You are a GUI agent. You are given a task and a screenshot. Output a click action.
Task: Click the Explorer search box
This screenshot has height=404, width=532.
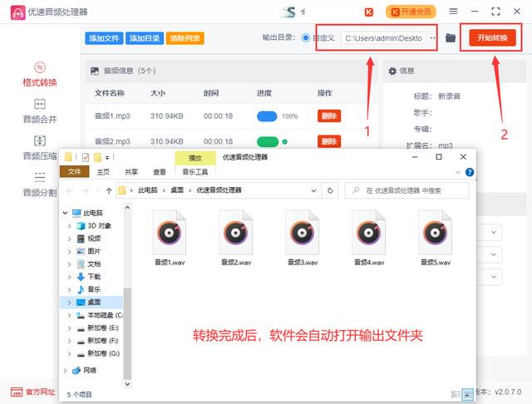pyautogui.click(x=407, y=190)
